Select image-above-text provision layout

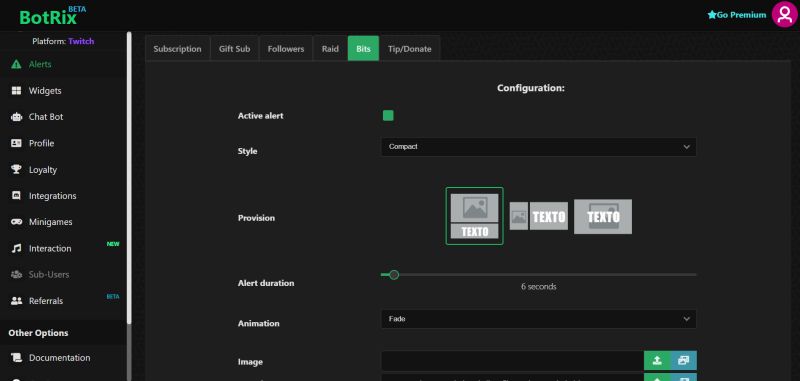coord(474,216)
